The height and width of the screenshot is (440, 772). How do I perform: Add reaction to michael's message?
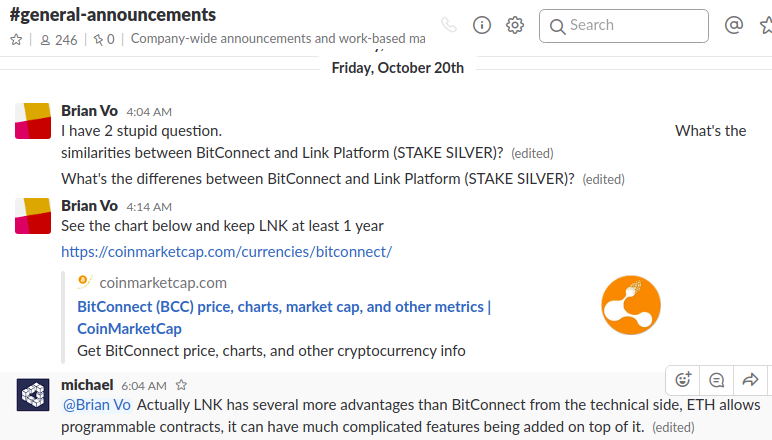[x=684, y=379]
